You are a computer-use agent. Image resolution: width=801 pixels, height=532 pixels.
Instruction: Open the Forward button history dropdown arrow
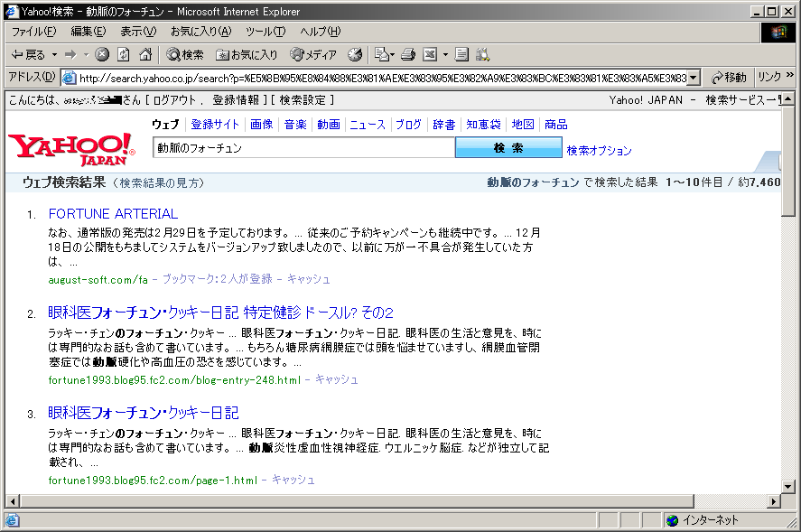[86, 54]
